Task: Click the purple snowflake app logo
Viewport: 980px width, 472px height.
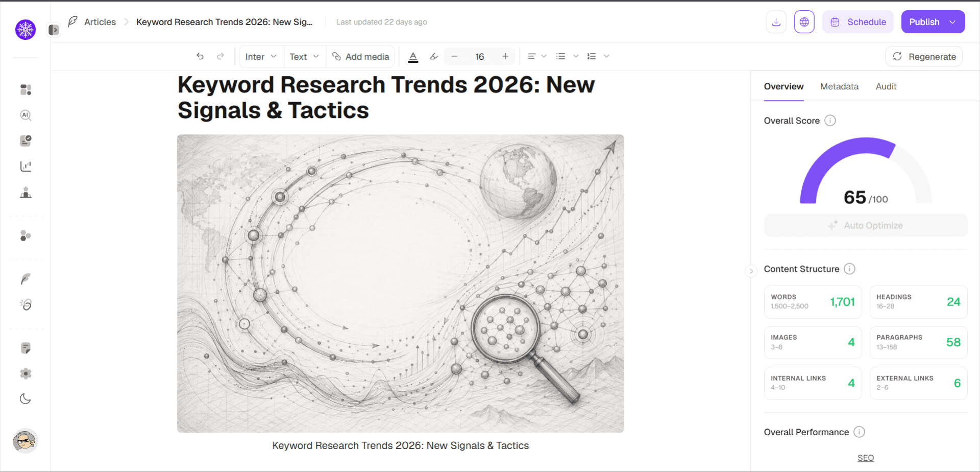Action: pyautogui.click(x=26, y=30)
